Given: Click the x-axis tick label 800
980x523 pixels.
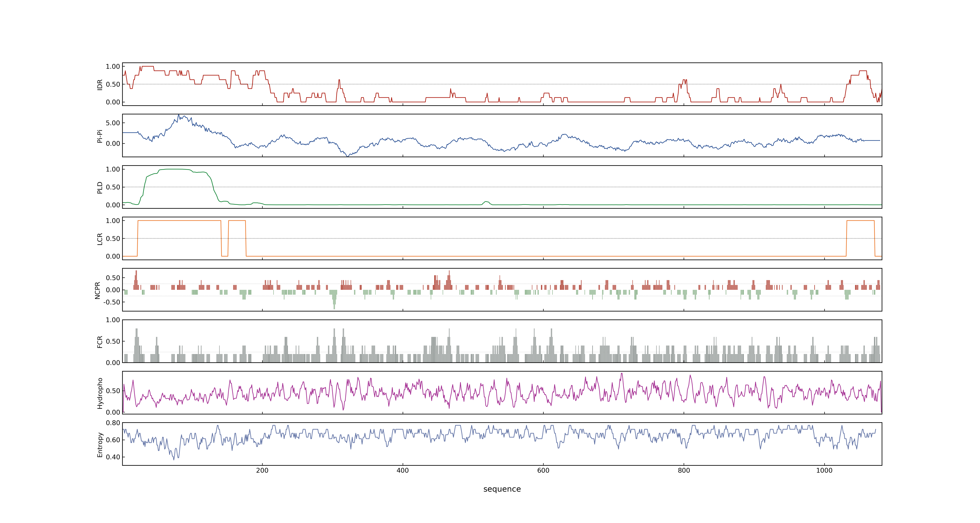Looking at the screenshot, I should (684, 470).
